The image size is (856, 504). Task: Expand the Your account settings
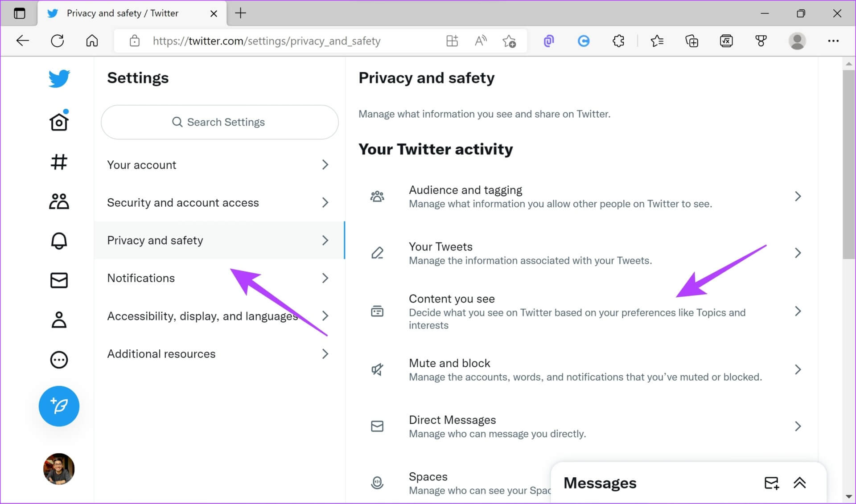[218, 164]
